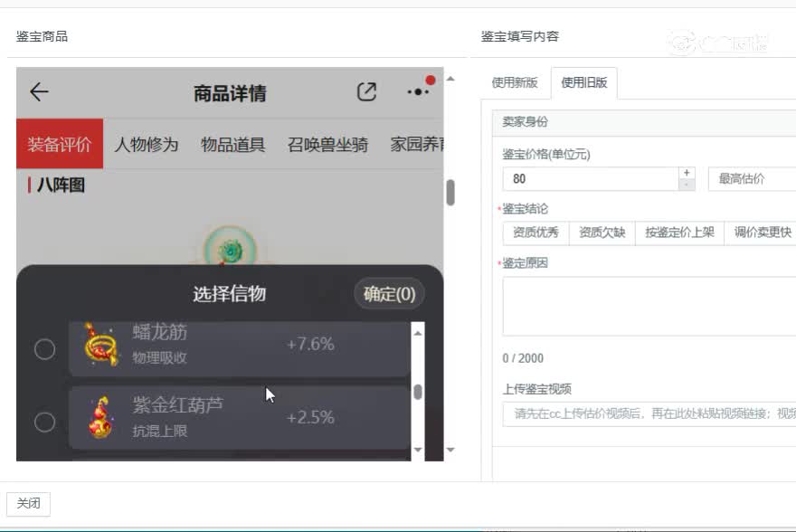The height and width of the screenshot is (532, 796).
Task: Select the 紫金红葫芦 radio button
Action: [x=44, y=422]
